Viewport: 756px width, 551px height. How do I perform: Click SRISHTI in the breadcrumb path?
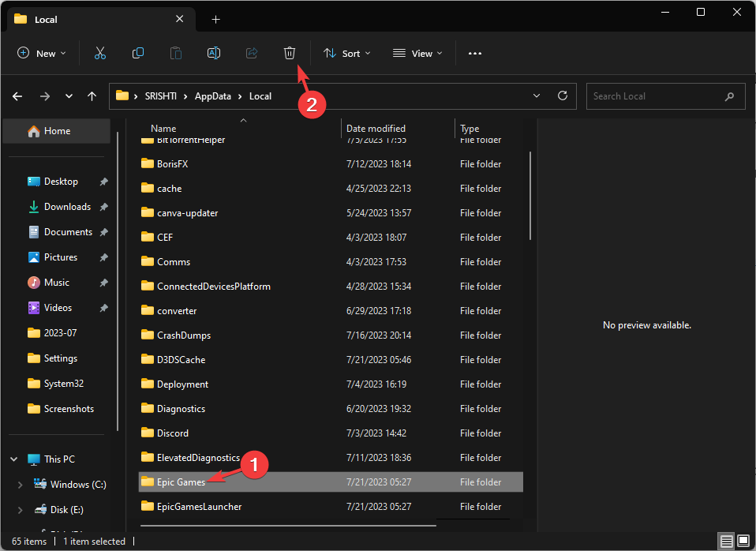coord(160,96)
